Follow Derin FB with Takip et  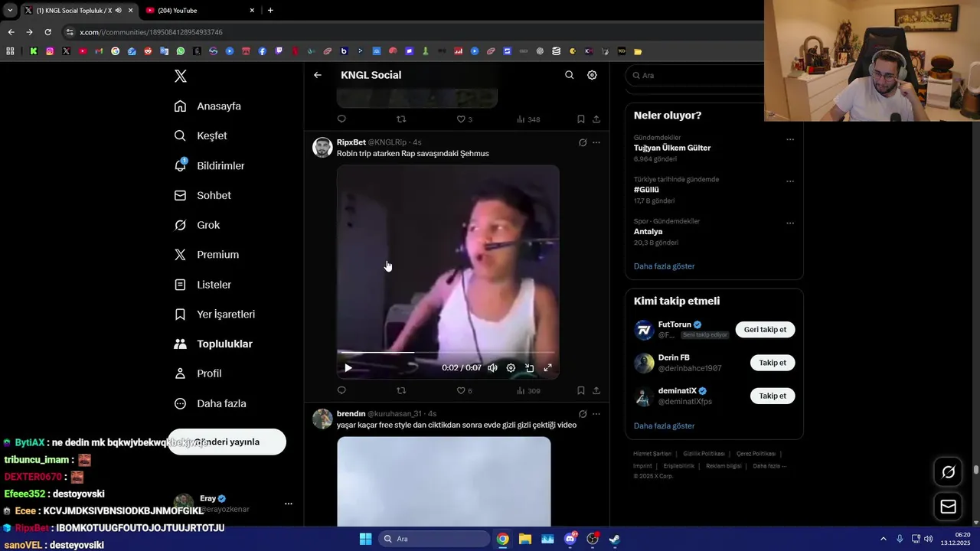[773, 363]
